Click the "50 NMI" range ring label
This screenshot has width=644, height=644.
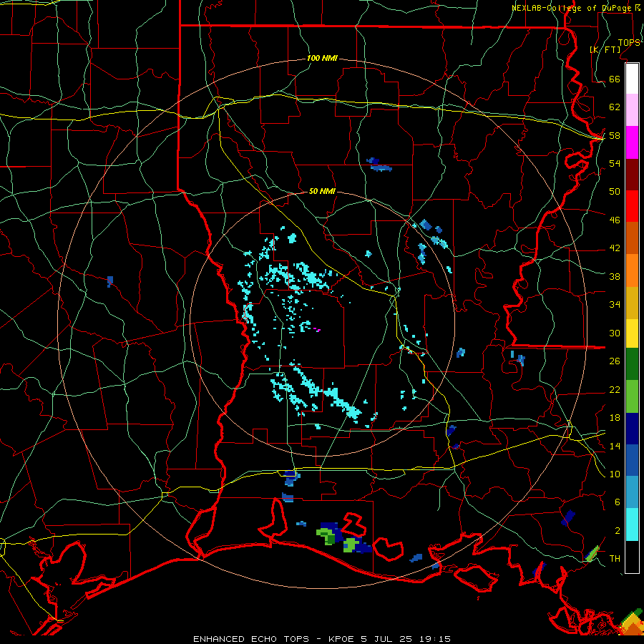(x=322, y=191)
